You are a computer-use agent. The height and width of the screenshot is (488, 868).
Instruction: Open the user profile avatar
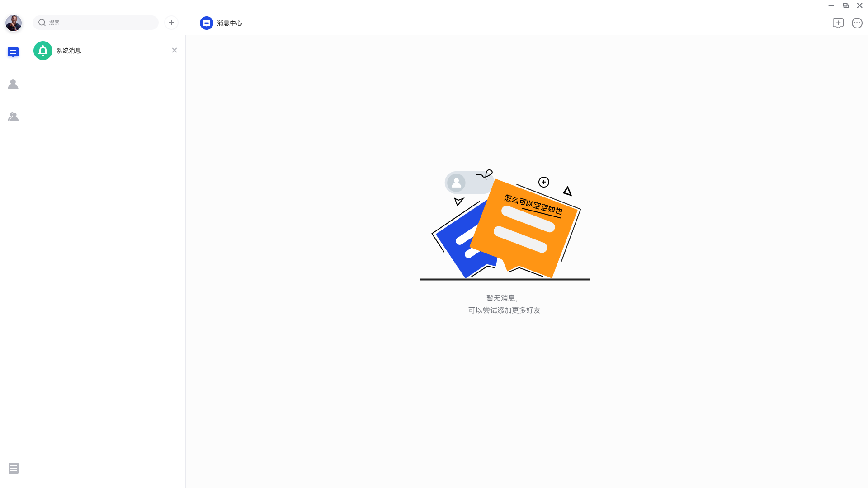pos(14,23)
